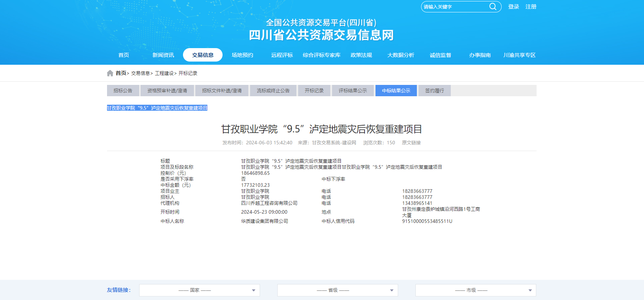
Task: Select 交易信息 in the main menu
Action: click(x=203, y=55)
